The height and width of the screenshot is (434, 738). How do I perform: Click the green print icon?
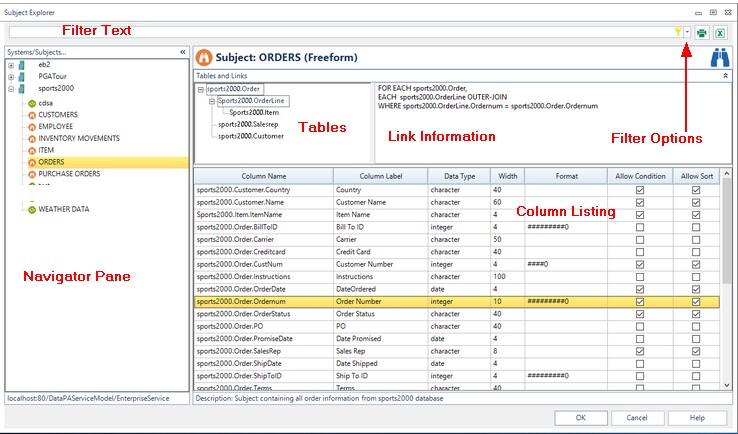pyautogui.click(x=702, y=33)
